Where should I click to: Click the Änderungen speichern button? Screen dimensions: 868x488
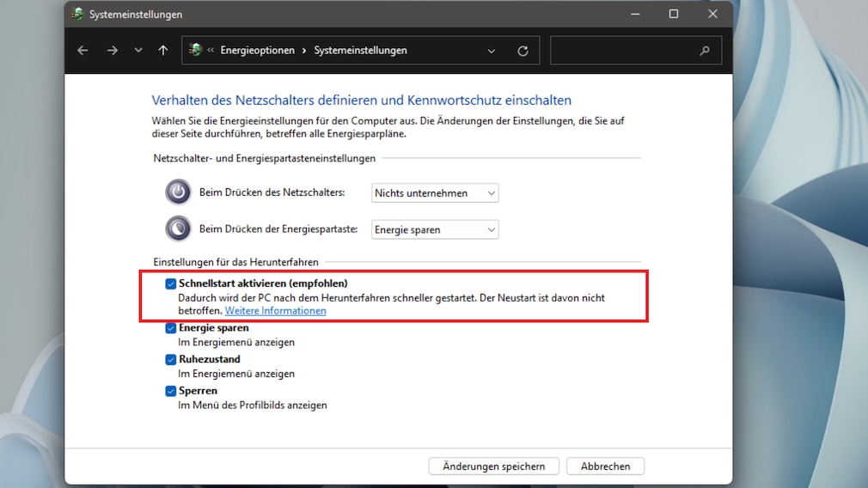493,467
